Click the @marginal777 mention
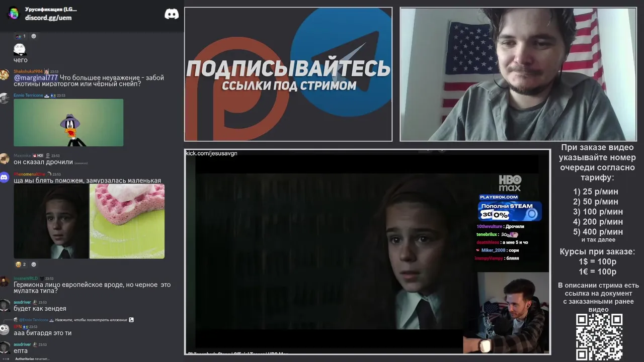644x362 pixels. (36, 77)
